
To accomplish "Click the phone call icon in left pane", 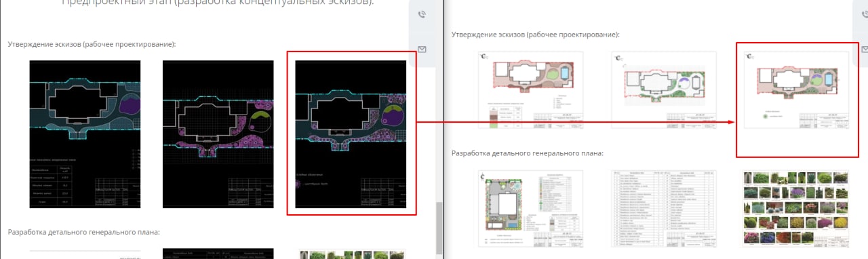I will [422, 14].
